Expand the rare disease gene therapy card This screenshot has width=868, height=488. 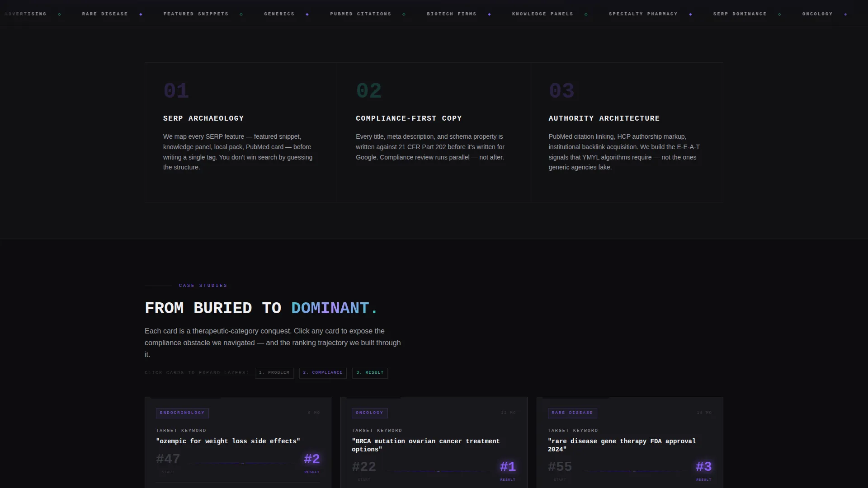coord(630,443)
